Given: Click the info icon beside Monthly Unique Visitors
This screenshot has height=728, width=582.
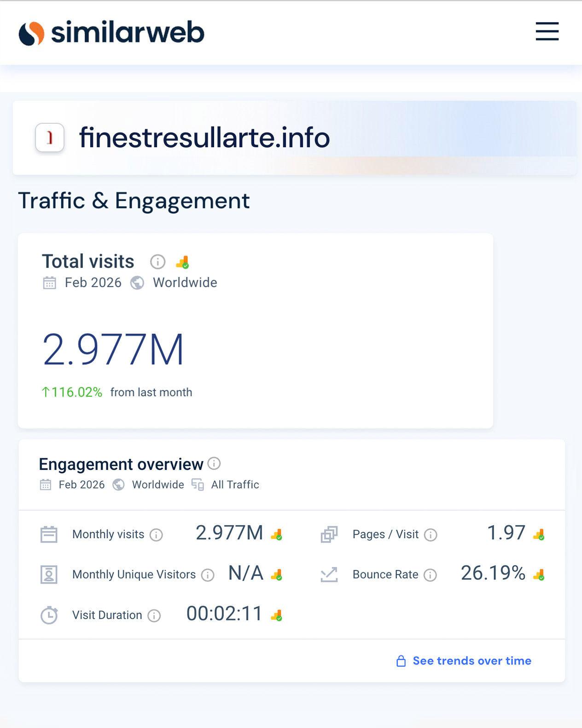Looking at the screenshot, I should [208, 575].
